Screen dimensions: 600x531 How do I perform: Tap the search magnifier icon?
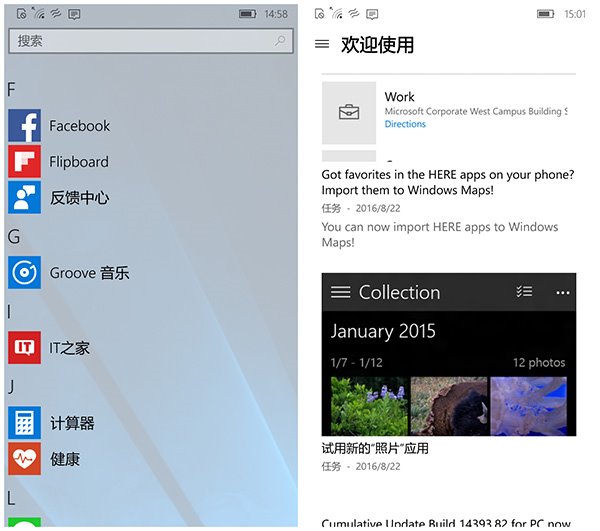point(280,41)
